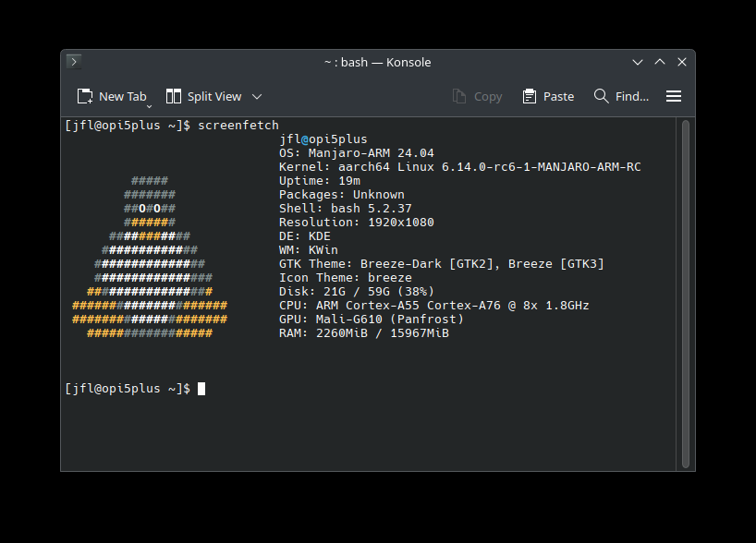This screenshot has width=756, height=543.
Task: Click the Konsole window menu icon
Action: [74, 62]
